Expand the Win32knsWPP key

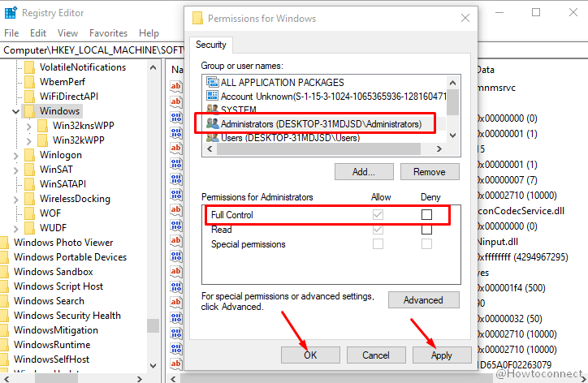29,126
